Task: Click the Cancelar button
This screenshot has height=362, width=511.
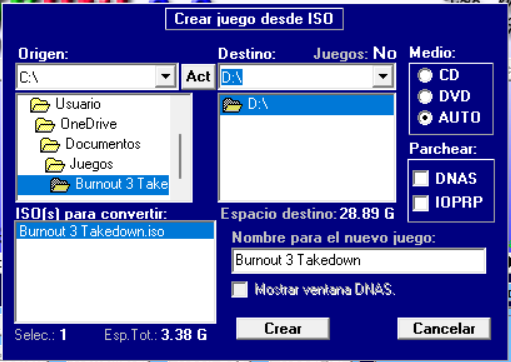Action: click(444, 329)
